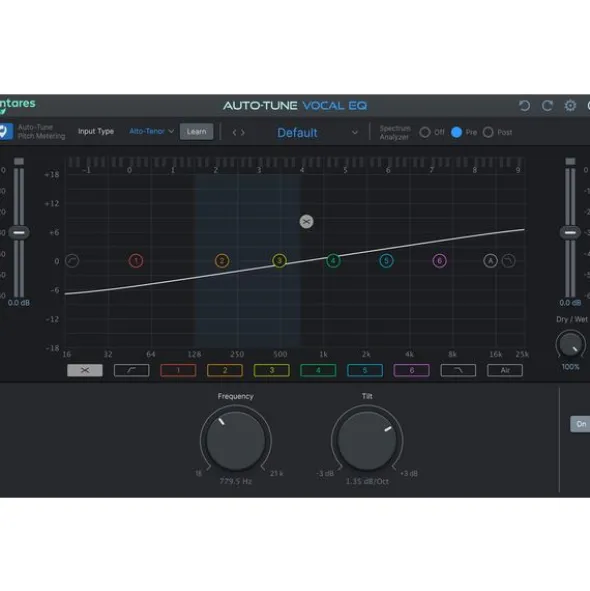590x591 pixels.
Task: Set spectrum analyzer to Post
Action: click(x=488, y=132)
